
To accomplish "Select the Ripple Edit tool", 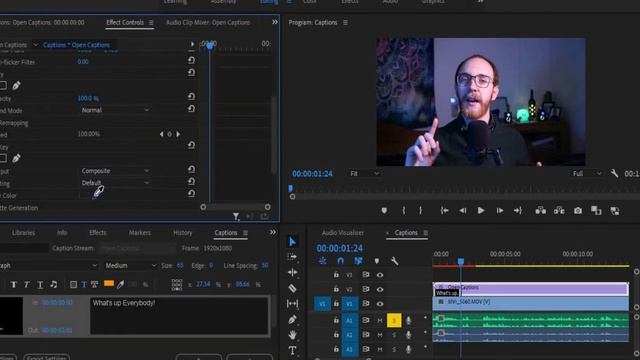I will 292,272.
